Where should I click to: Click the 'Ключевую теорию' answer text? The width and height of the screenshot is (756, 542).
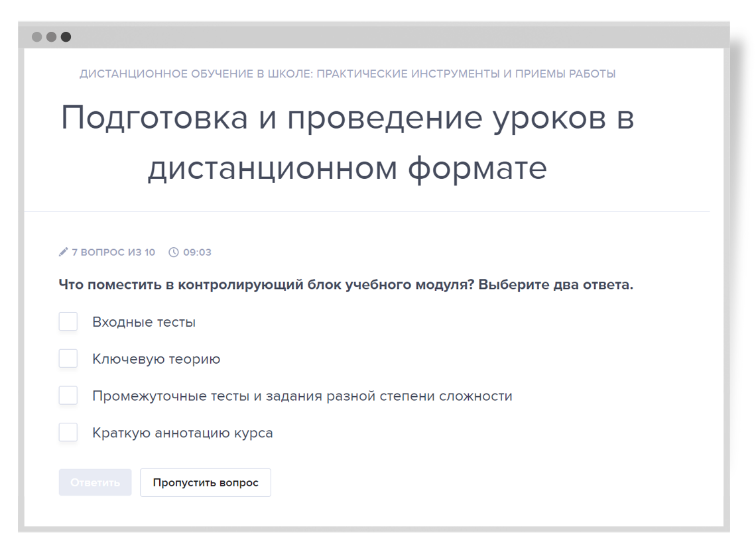[157, 360]
